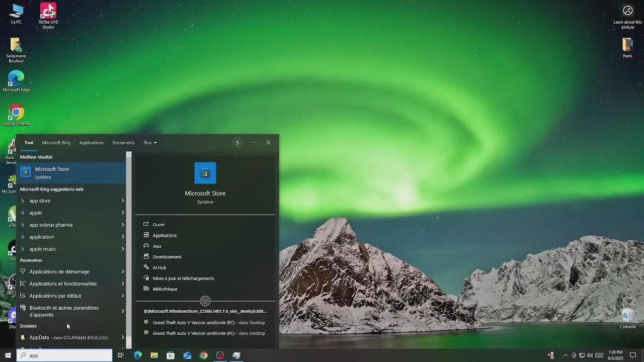This screenshot has width=644, height=362.
Task: Expand arrow next to application suggestion
Action: pyautogui.click(x=123, y=237)
